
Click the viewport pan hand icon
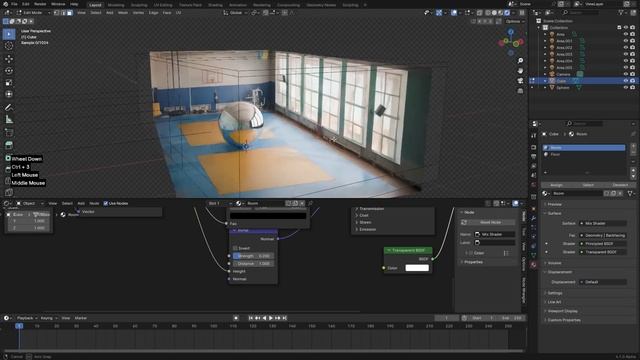pos(520,71)
